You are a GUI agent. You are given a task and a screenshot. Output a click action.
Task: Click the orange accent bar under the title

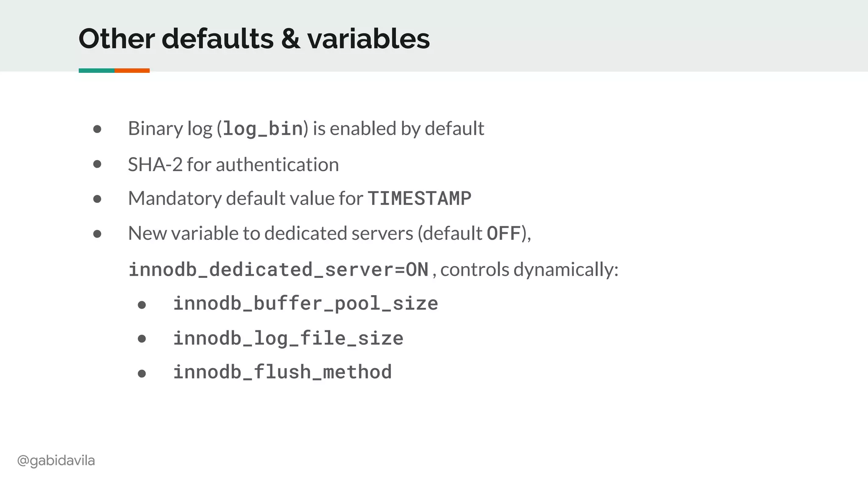point(132,71)
